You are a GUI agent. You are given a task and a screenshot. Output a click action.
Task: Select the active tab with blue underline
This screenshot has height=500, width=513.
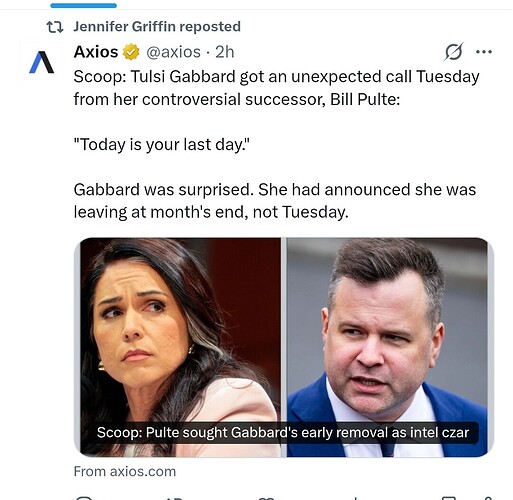pyautogui.click(x=83, y=5)
